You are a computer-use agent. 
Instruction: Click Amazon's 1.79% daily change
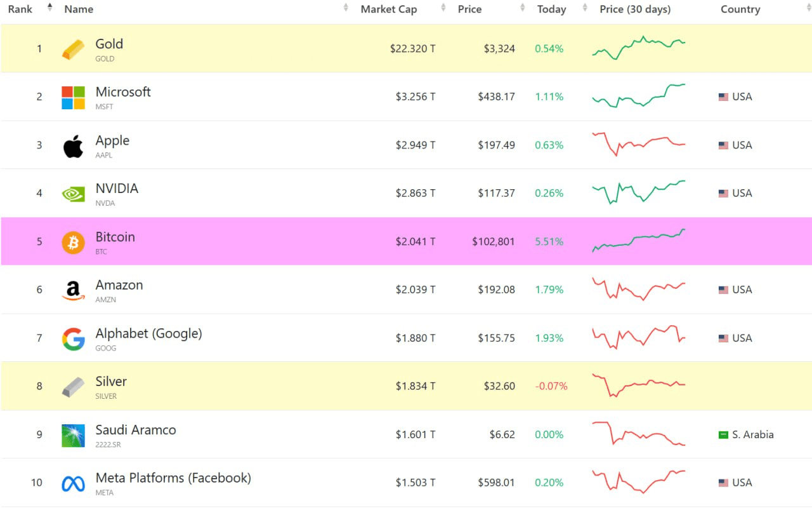549,290
